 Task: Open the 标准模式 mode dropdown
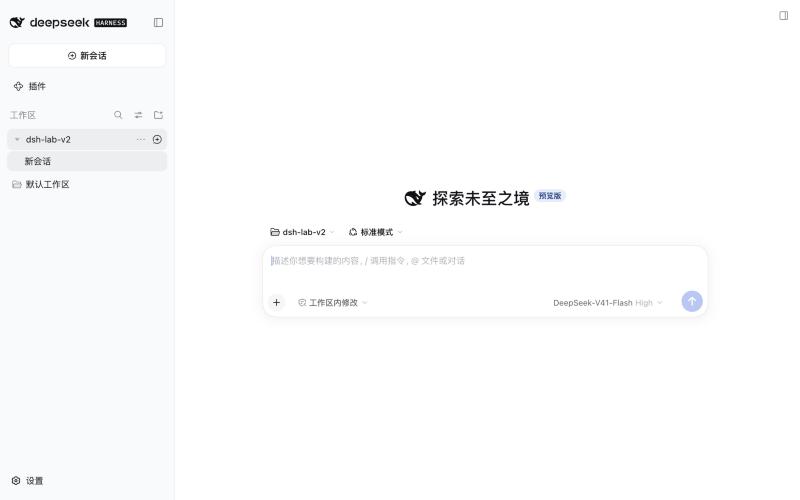pos(376,232)
